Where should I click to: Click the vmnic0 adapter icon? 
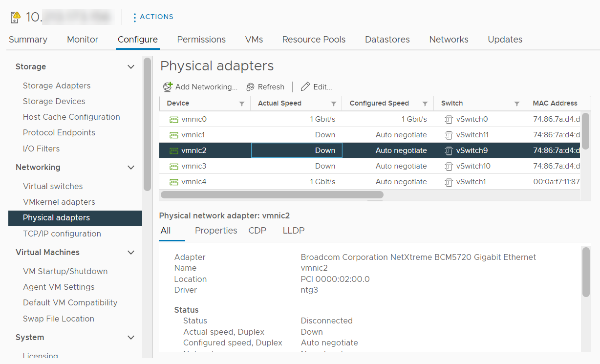point(173,119)
